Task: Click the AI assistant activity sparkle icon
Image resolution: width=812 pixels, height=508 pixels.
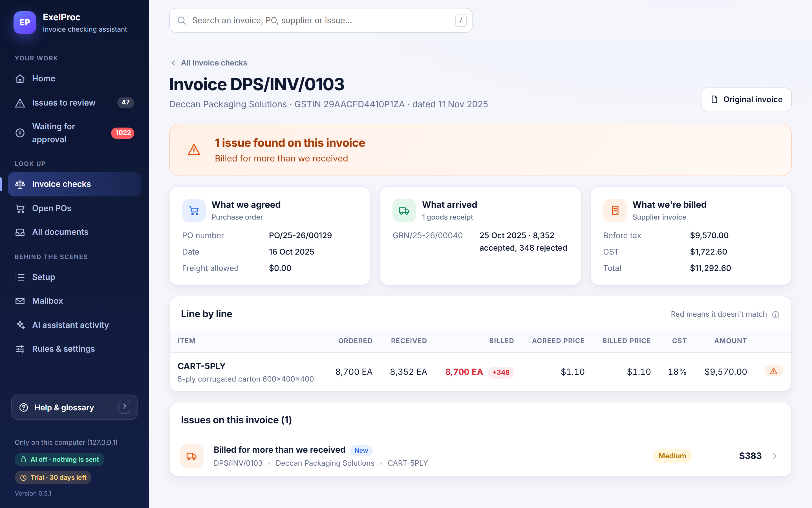Action: pos(20,325)
